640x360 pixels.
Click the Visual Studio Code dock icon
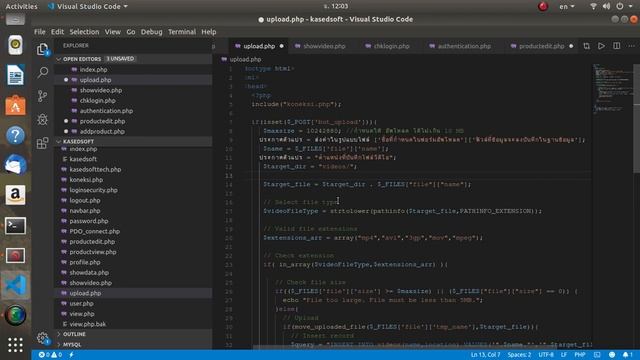point(16,285)
